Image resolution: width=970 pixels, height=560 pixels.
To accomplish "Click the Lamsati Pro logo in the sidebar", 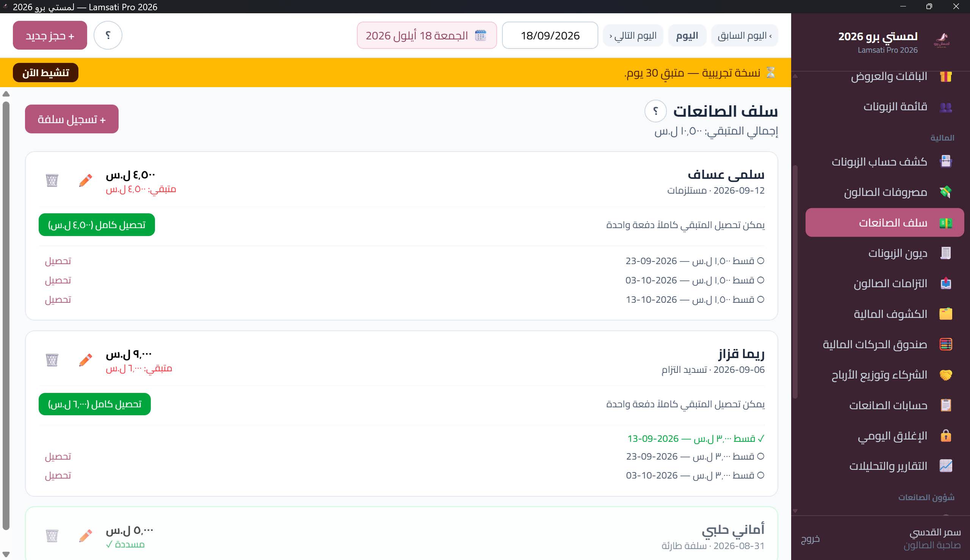I will (x=942, y=40).
